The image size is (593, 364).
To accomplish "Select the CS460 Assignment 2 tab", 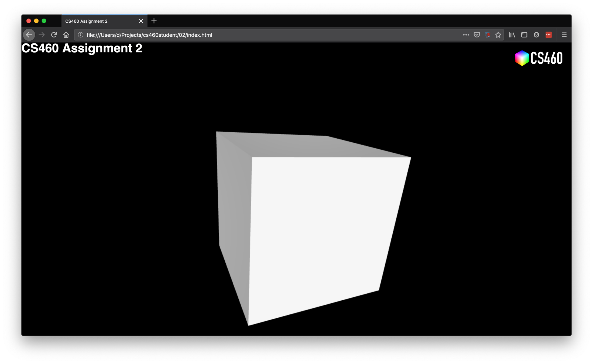I will [x=97, y=21].
